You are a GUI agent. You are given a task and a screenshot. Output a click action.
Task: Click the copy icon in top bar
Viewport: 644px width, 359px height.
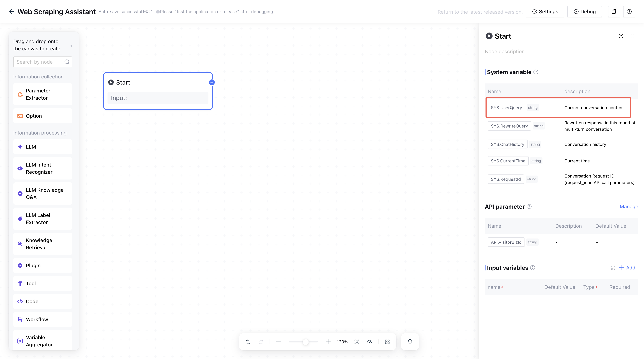pyautogui.click(x=614, y=12)
